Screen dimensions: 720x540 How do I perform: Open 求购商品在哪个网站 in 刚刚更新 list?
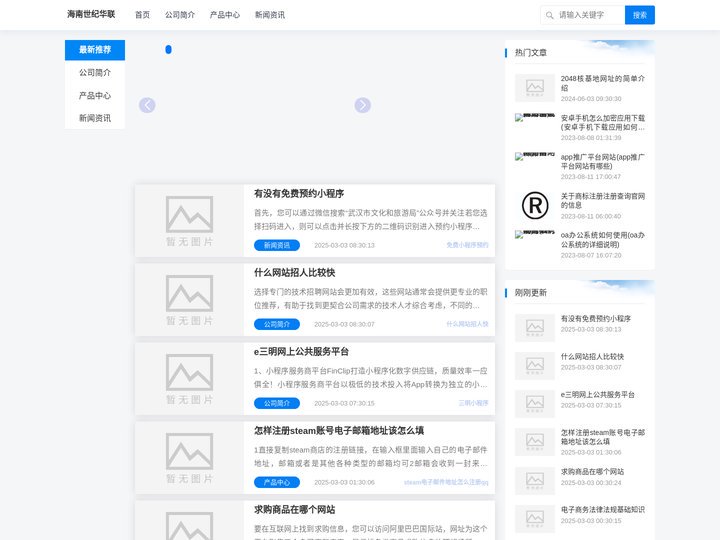coord(592,472)
